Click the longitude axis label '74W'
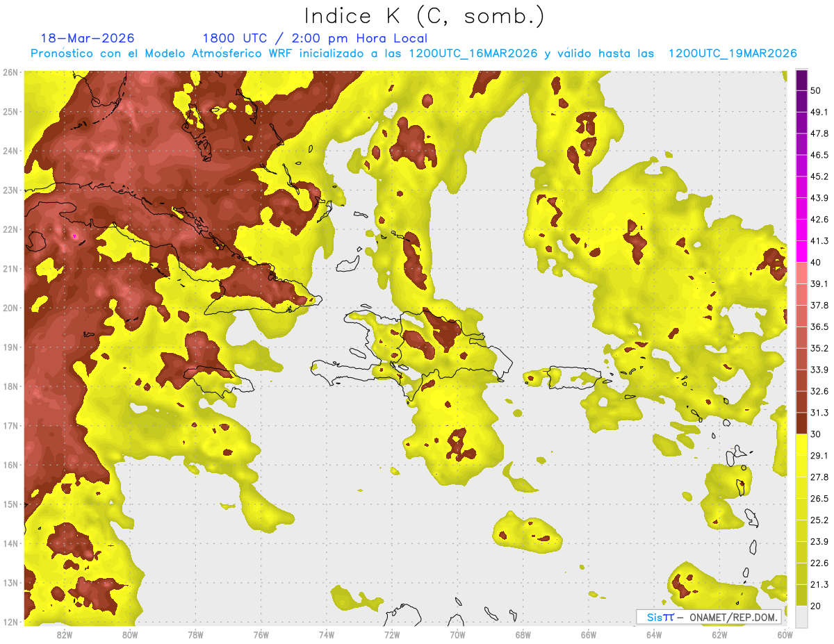Viewport: 834px width, 644px height. pyautogui.click(x=327, y=635)
